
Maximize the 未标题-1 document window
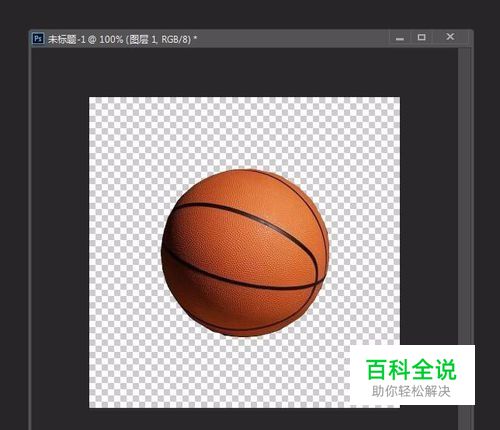point(422,37)
